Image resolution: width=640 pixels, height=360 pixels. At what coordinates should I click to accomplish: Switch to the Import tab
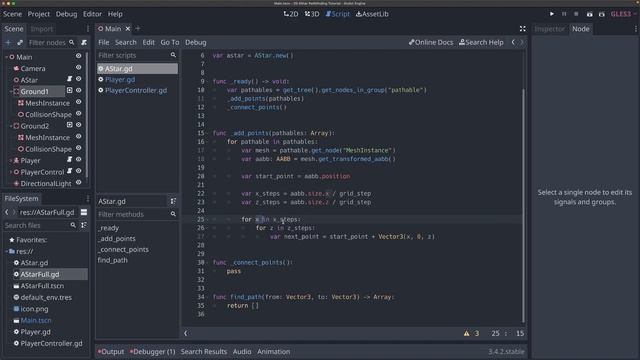click(x=42, y=29)
